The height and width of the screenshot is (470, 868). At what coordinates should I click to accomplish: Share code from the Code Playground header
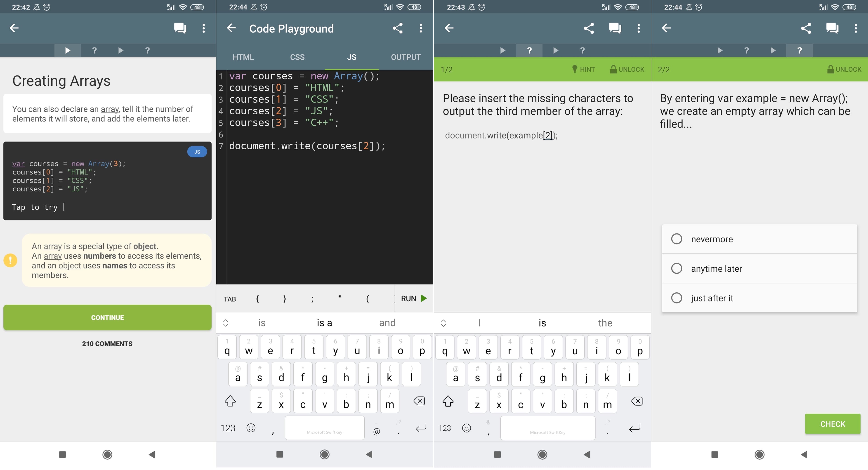coord(398,28)
